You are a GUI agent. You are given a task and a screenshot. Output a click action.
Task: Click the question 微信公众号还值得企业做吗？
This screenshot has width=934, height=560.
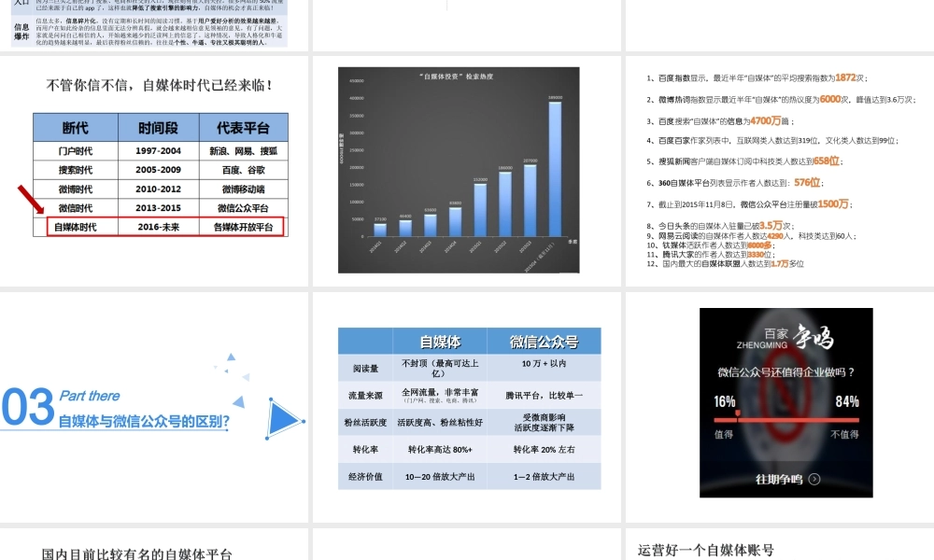[x=786, y=372]
